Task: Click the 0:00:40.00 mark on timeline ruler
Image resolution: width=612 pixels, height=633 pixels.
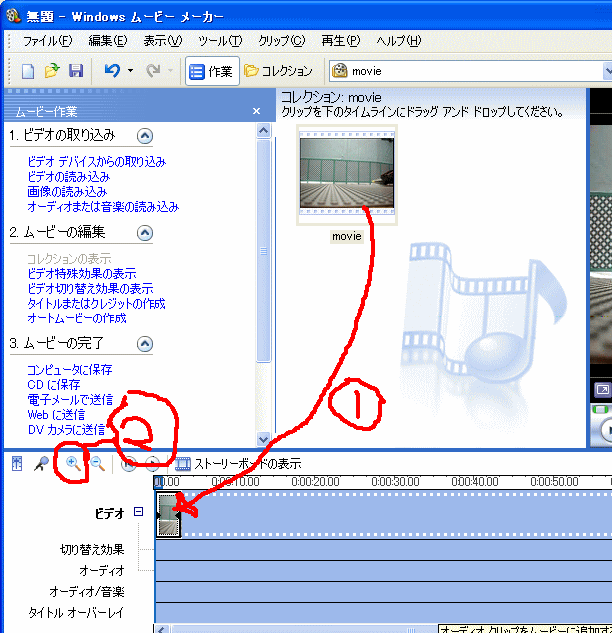Action: (475, 482)
